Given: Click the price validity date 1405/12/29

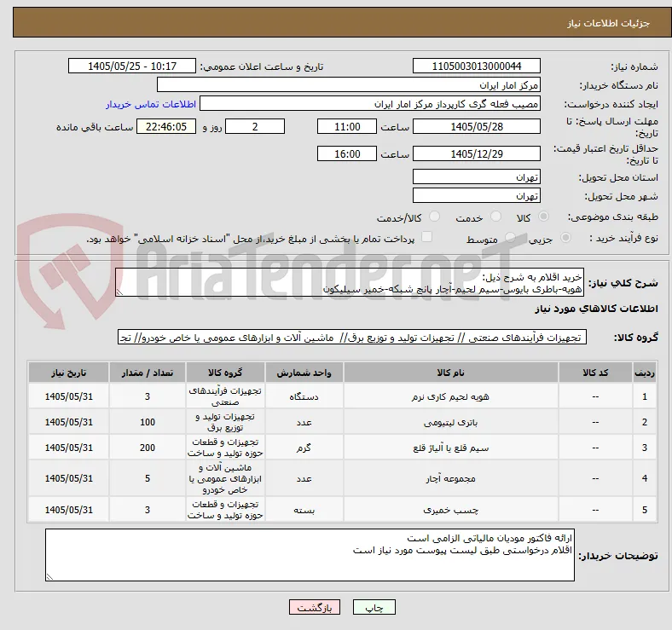Looking at the screenshot, I should [x=476, y=153].
